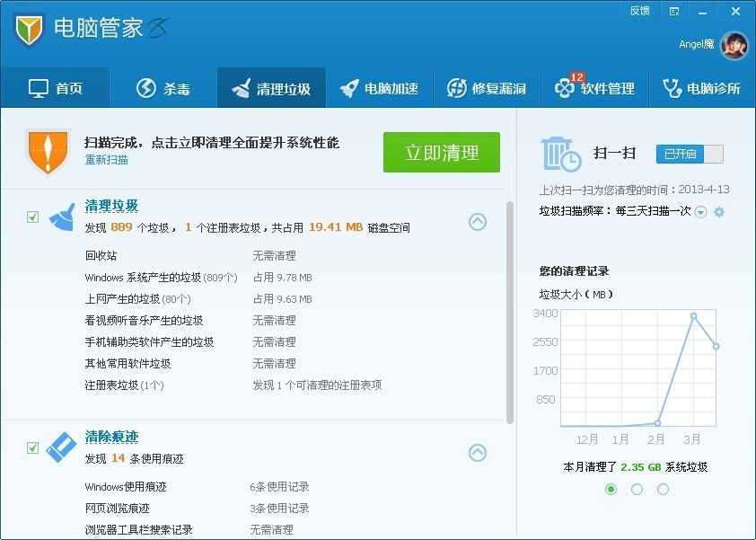Toggle the 扫一扫 已开启 switch

(x=689, y=154)
